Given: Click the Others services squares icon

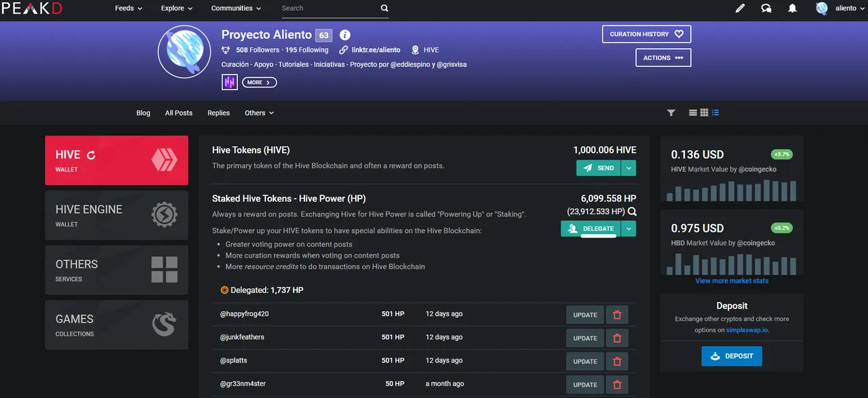Looking at the screenshot, I should 164,270.
